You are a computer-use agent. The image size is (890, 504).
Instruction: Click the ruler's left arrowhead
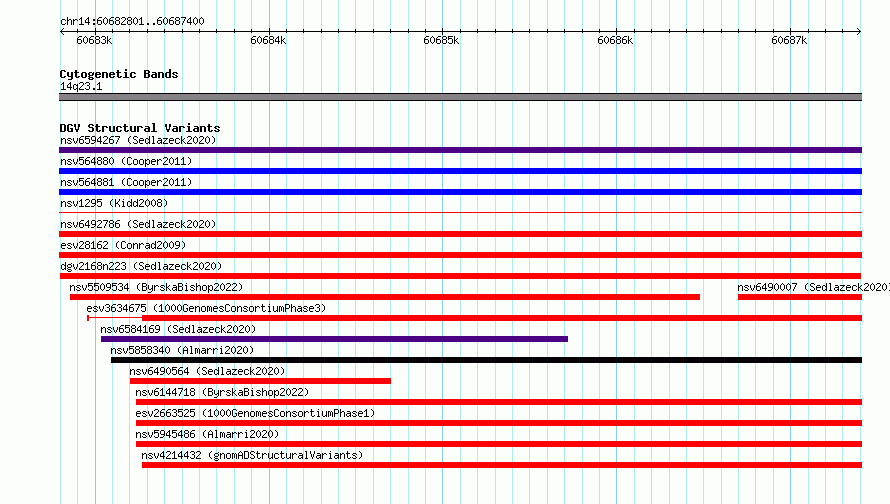62,32
